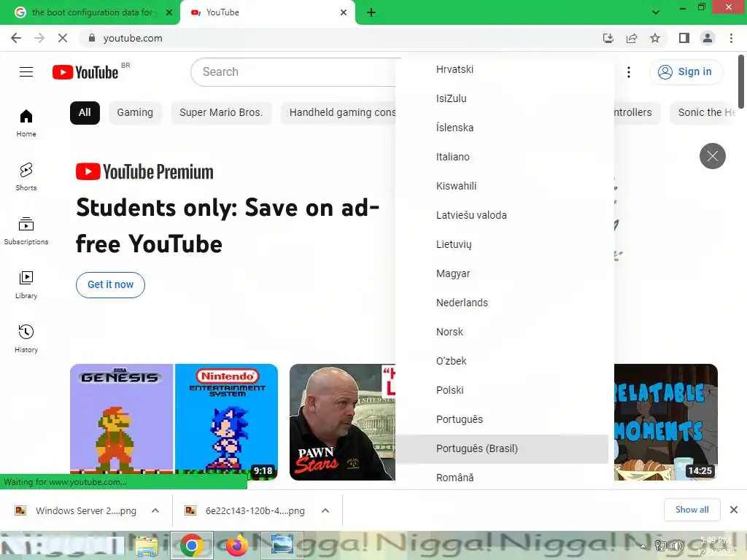The width and height of the screenshot is (747, 560).
Task: Open Pawn Stars video thumbnail
Action: pyautogui.click(x=342, y=422)
